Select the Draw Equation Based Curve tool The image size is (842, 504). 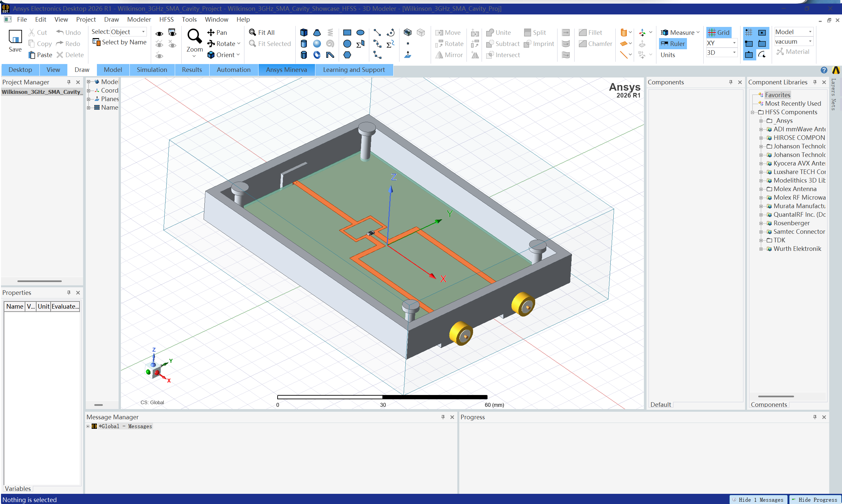pos(390,44)
